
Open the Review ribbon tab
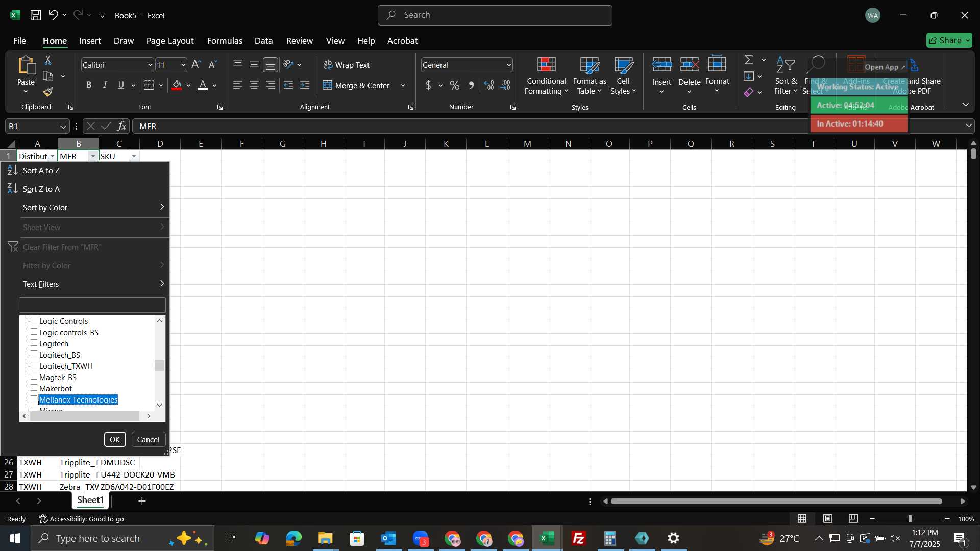pos(300,41)
